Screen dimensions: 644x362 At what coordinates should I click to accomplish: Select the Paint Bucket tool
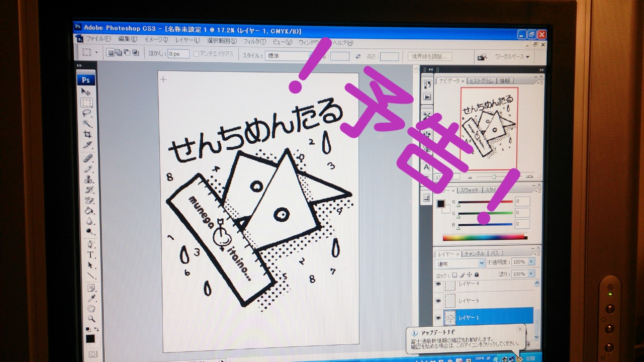tap(90, 211)
